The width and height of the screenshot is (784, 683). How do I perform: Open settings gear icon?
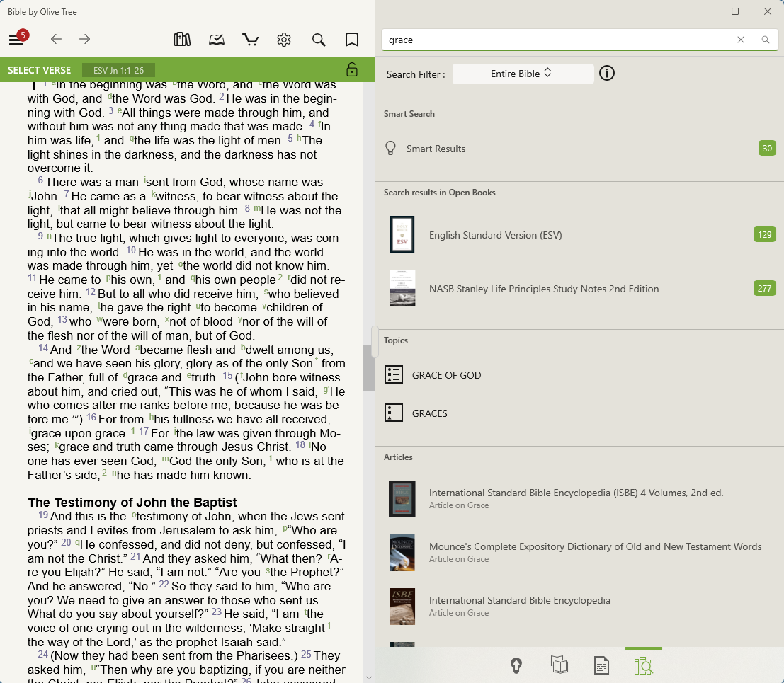(284, 40)
